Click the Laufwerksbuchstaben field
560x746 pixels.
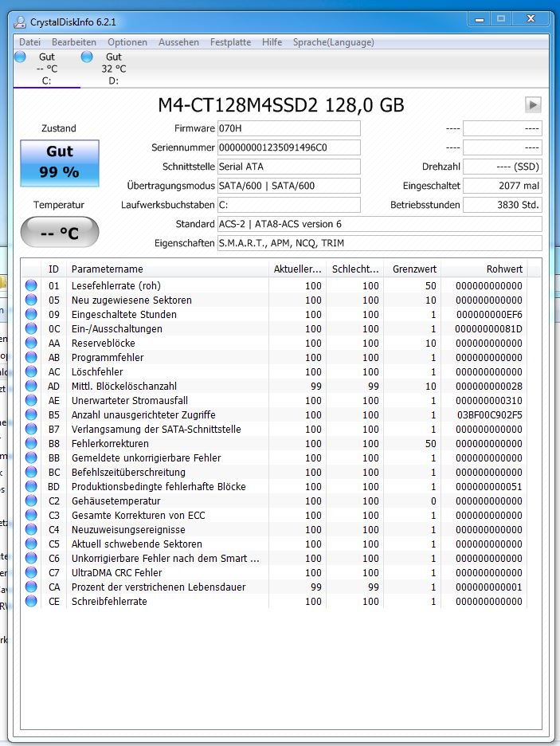click(289, 205)
